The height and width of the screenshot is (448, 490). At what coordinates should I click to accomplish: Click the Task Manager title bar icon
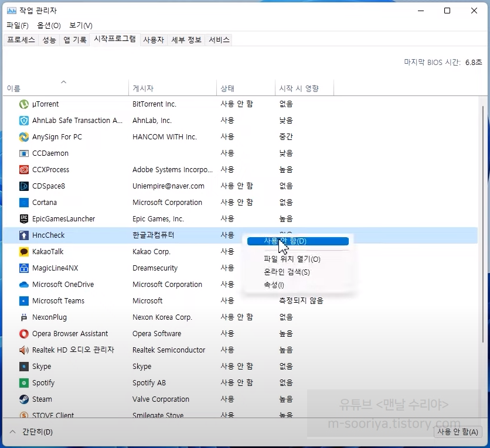coord(12,11)
